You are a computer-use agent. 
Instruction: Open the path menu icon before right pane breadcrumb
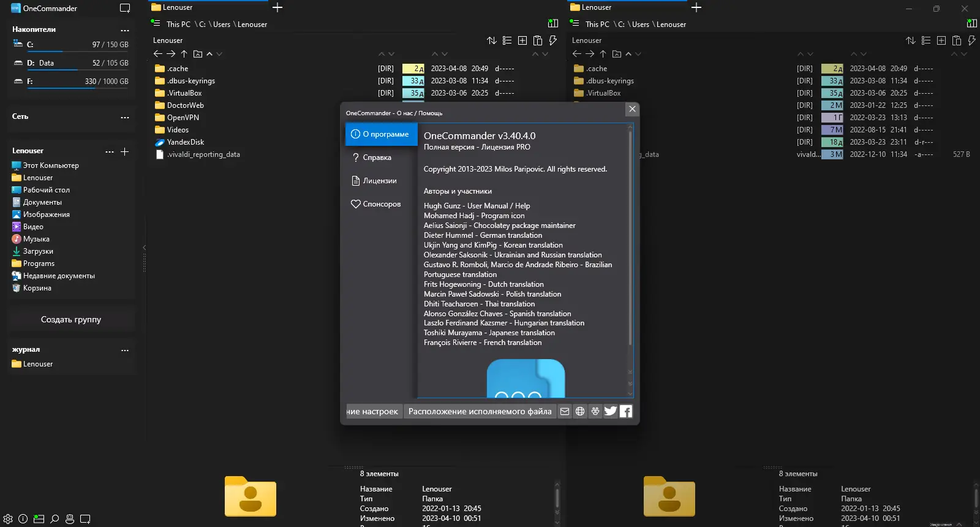click(x=575, y=23)
